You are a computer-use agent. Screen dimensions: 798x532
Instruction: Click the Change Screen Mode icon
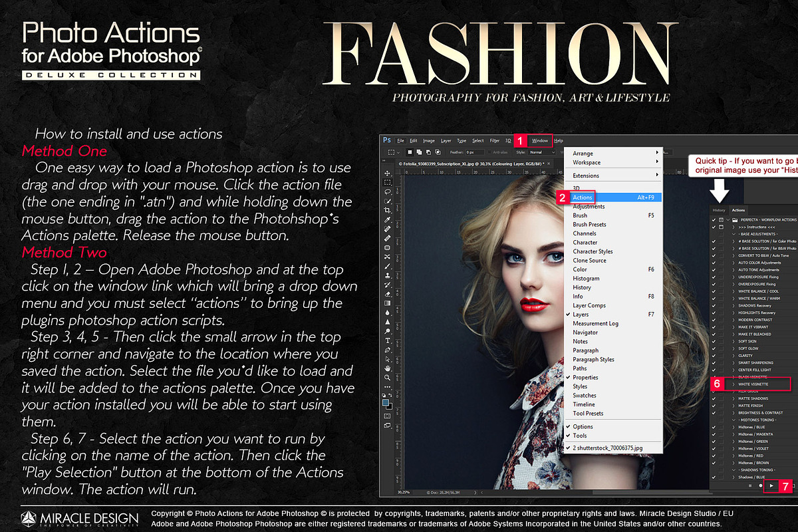click(x=387, y=425)
